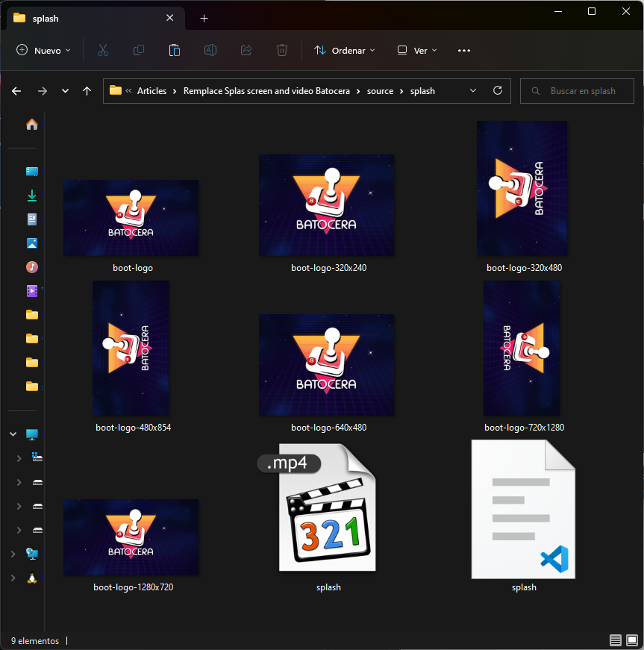Click the Share icon

point(246,51)
